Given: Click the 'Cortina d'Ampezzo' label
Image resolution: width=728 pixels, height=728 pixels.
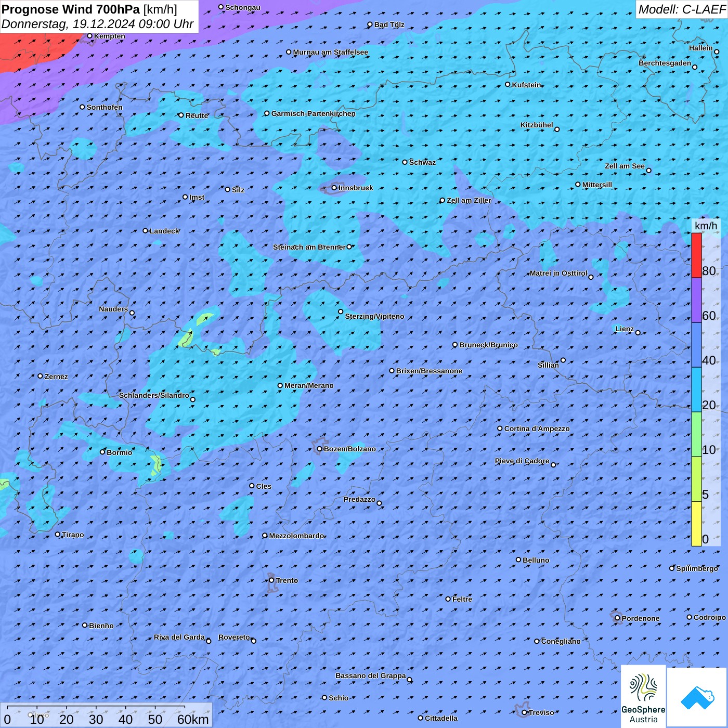Looking at the screenshot, I should 537,428.
